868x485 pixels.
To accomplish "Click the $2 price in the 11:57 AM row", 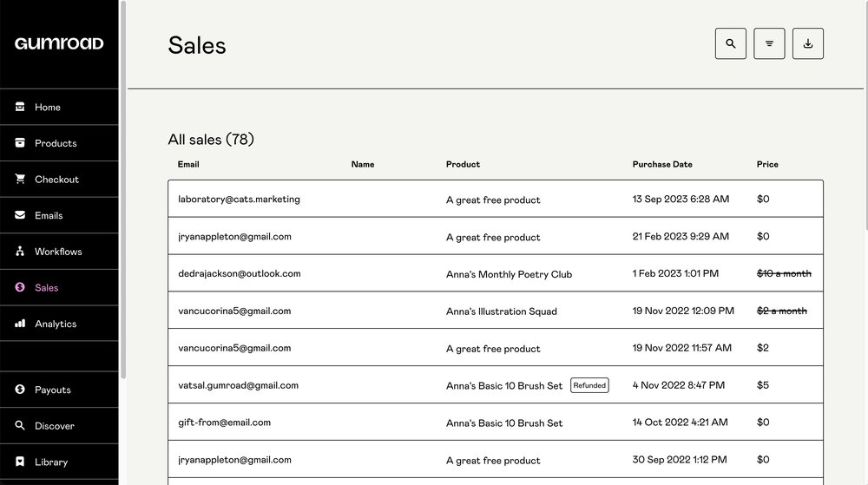I will pos(763,348).
